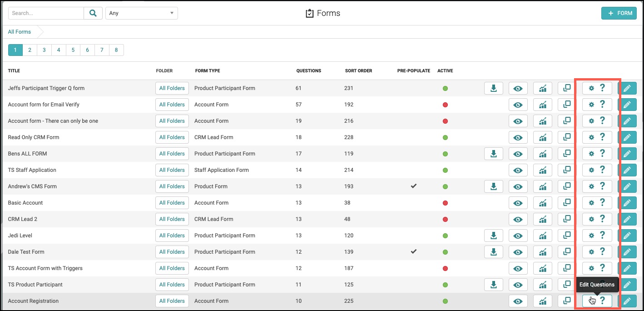Go to page 8 of forms
The width and height of the screenshot is (644, 311).
116,50
